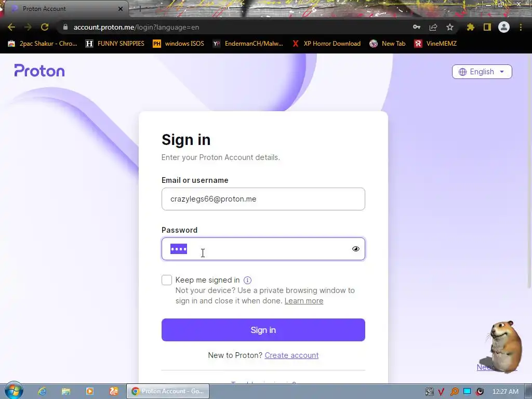The width and height of the screenshot is (532, 399).
Task: Open the Windows Start button
Action: click(x=14, y=391)
